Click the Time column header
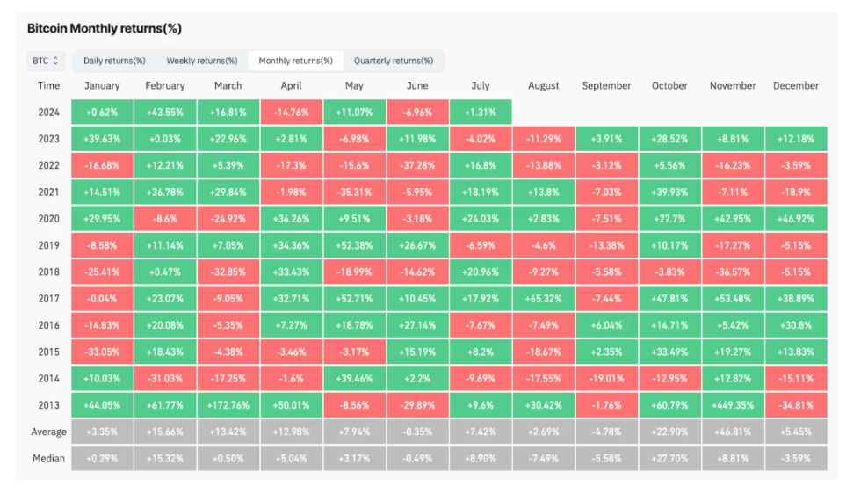The height and width of the screenshot is (494, 868). click(49, 86)
